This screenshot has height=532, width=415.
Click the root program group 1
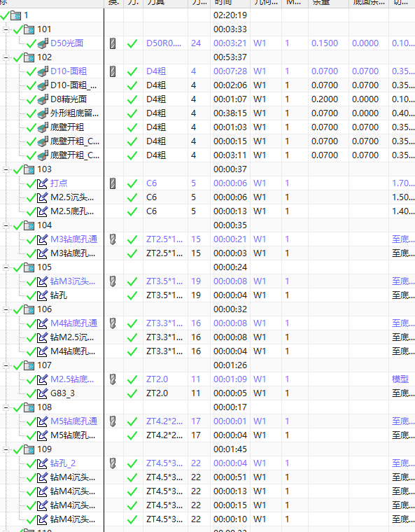click(26, 15)
